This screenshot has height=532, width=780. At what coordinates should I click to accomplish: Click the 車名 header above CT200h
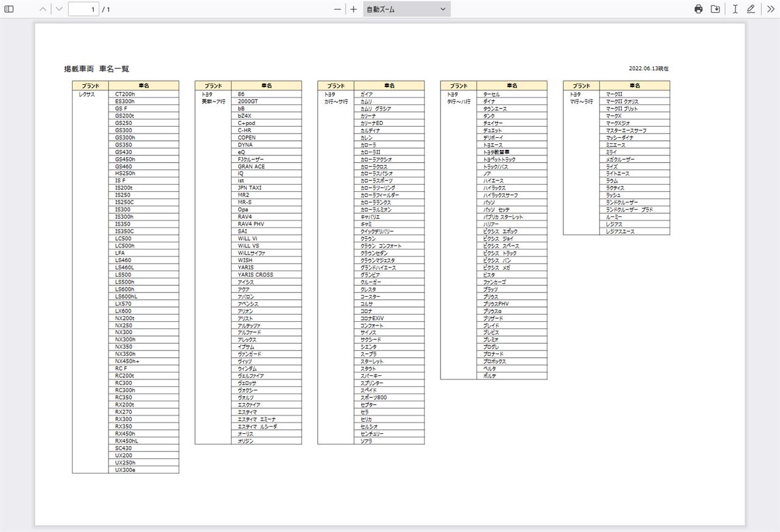click(x=144, y=86)
